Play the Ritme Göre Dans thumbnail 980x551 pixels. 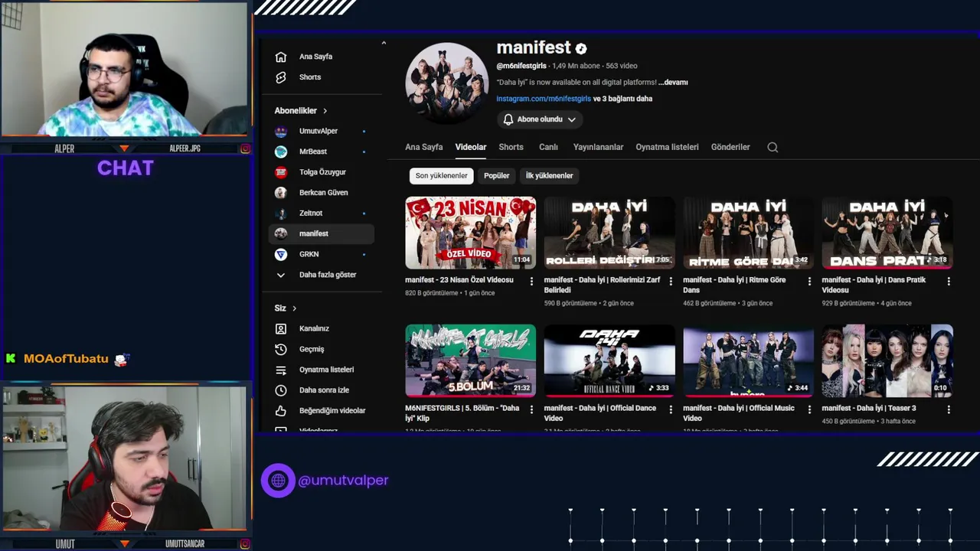(x=748, y=233)
